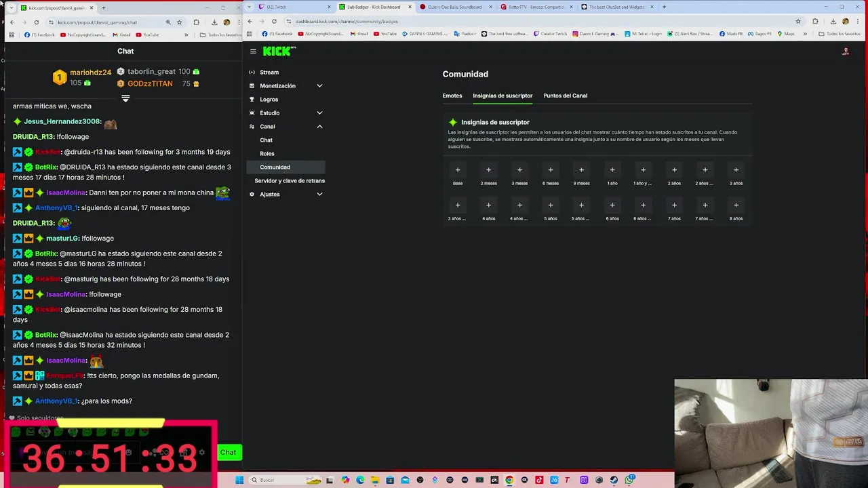Screen dimensions: 868x488
Task: Open Chat under the Canal section
Action: tap(266, 140)
